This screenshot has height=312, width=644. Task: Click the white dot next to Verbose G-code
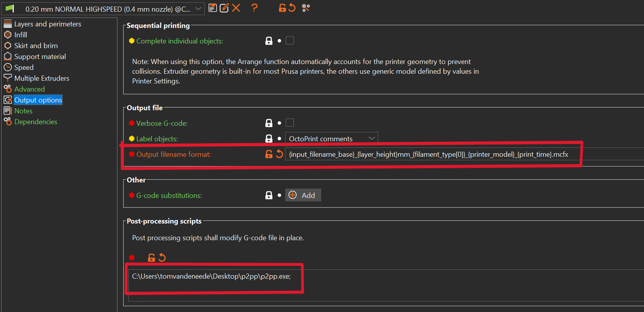pos(279,123)
